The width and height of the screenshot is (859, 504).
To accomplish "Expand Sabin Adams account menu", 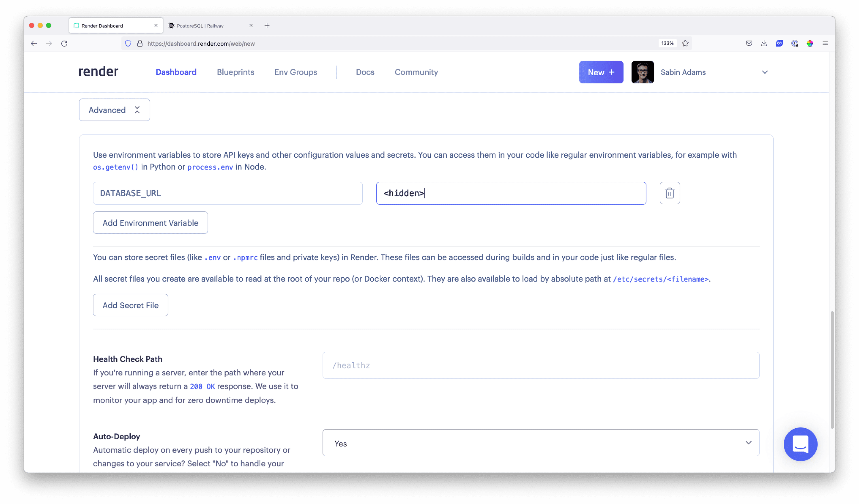I will pyautogui.click(x=765, y=72).
